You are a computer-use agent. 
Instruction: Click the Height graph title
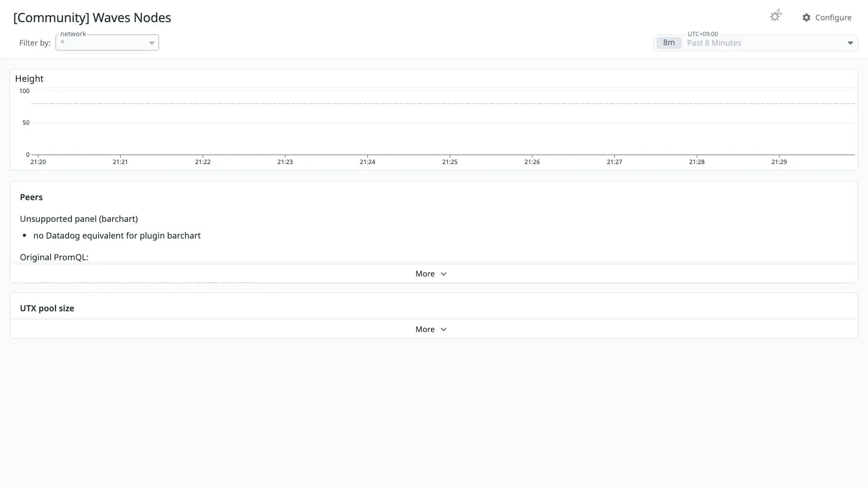point(29,79)
